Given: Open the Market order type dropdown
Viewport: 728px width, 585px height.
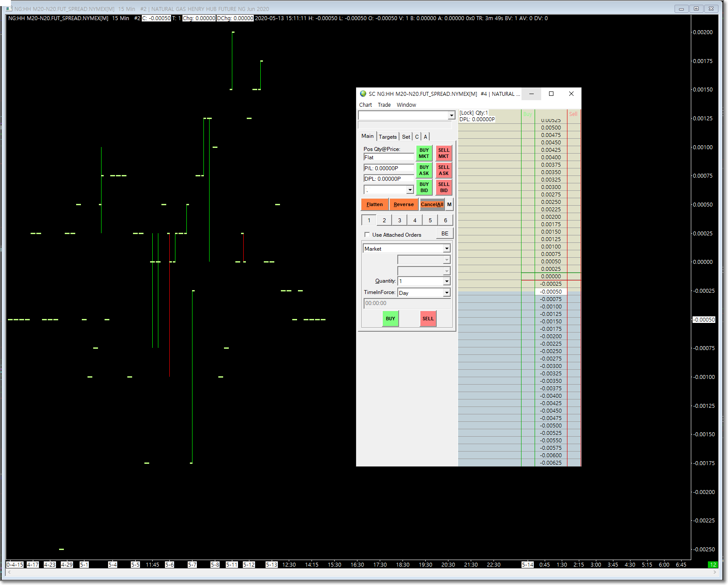Looking at the screenshot, I should coord(447,249).
